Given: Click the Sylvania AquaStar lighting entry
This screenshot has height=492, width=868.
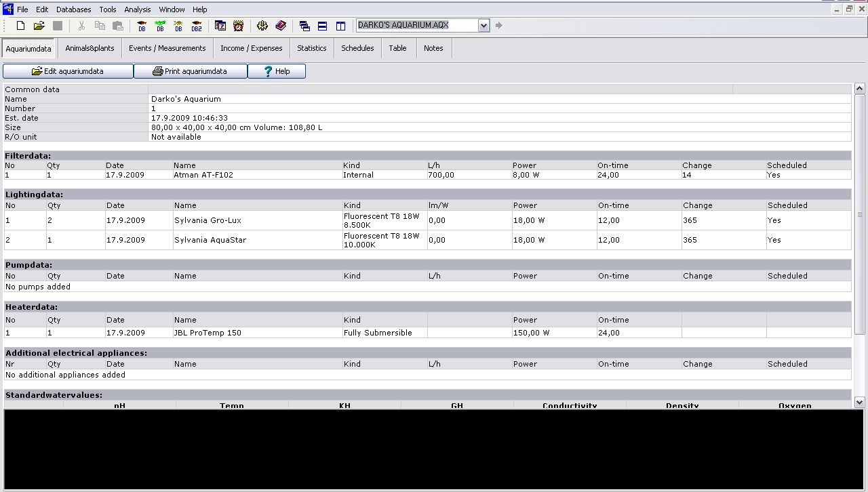Looking at the screenshot, I should 209,240.
